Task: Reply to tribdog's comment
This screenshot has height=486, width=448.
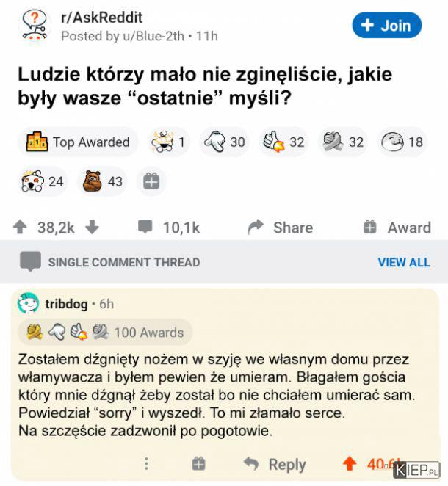Action: (275, 464)
